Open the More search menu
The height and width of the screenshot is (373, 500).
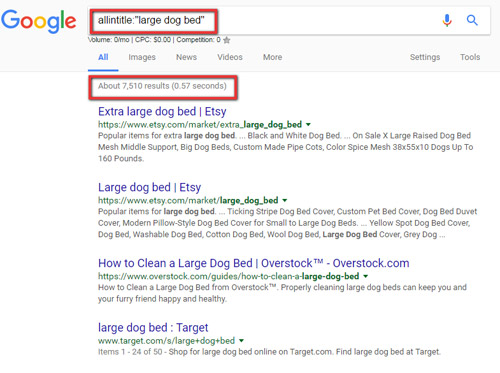pos(272,57)
